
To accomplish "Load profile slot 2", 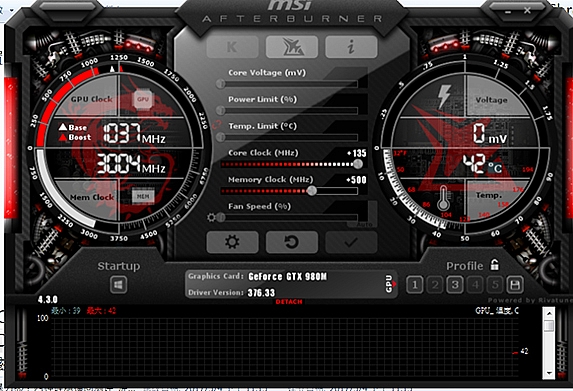I will coord(435,285).
